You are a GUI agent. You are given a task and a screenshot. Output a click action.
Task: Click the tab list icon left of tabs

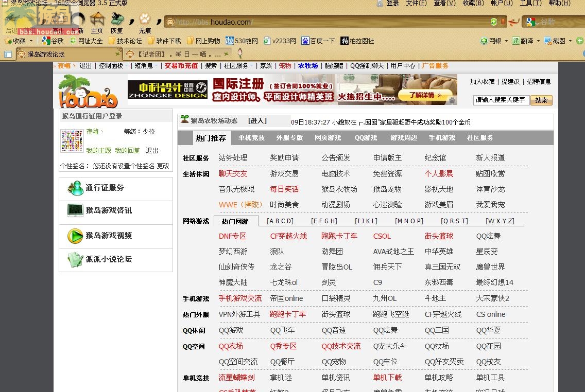8,55
